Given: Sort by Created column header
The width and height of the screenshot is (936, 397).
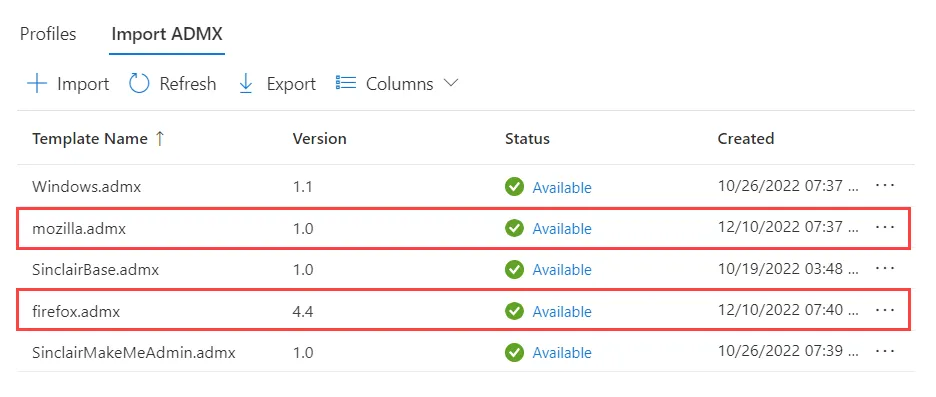Looking at the screenshot, I should pos(746,139).
